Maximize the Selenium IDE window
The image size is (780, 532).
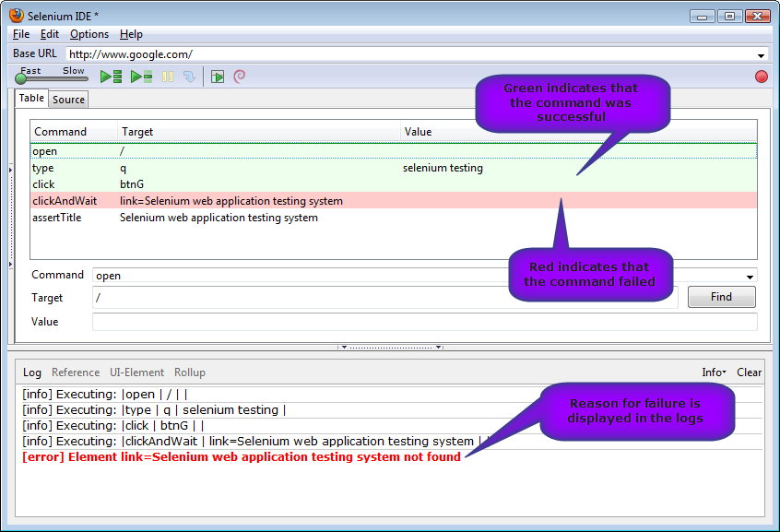point(730,17)
